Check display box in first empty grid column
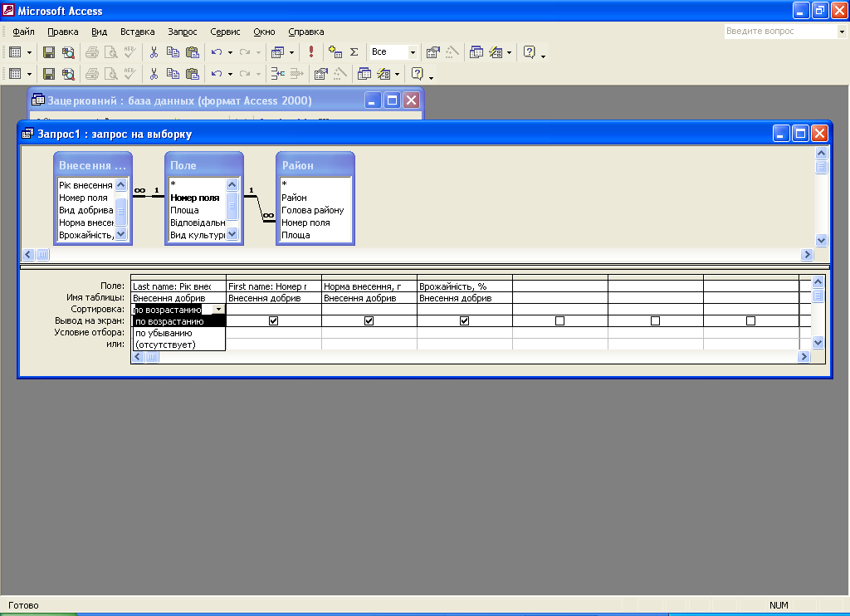The width and height of the screenshot is (850, 616). click(x=560, y=321)
